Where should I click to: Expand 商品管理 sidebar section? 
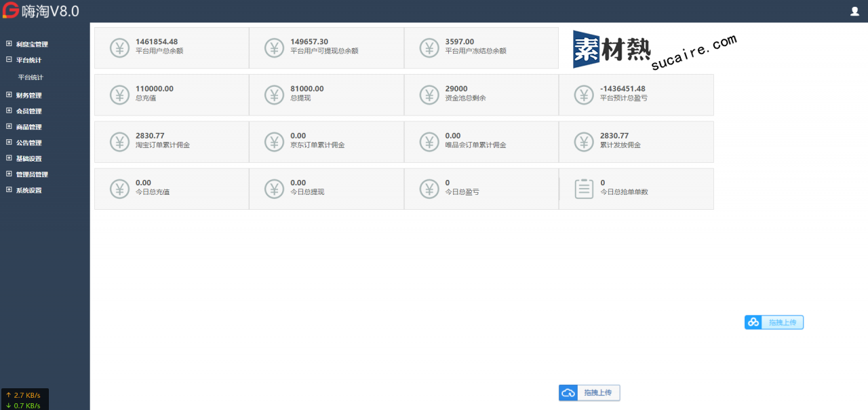click(9, 127)
